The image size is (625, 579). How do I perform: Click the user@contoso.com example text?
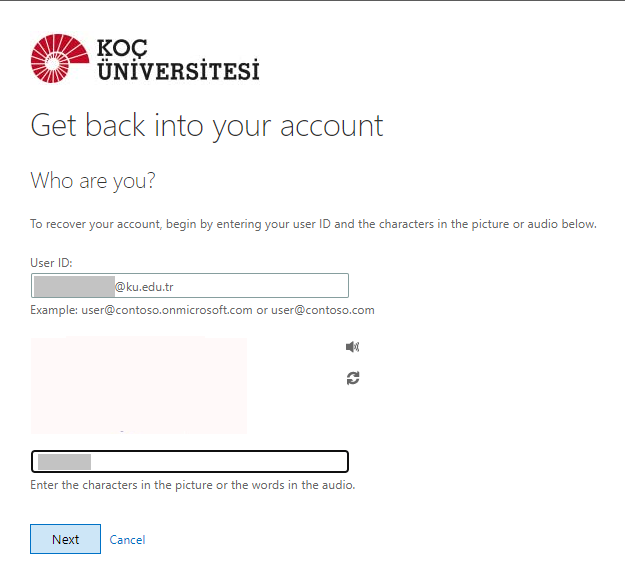[324, 310]
